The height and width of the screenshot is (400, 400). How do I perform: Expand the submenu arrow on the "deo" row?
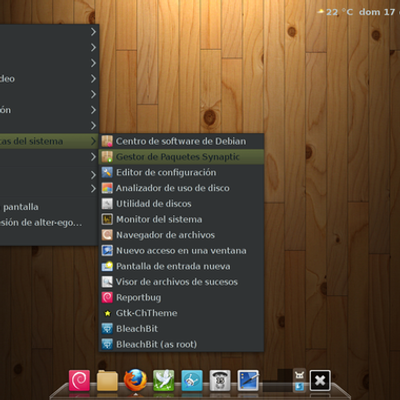click(x=93, y=79)
